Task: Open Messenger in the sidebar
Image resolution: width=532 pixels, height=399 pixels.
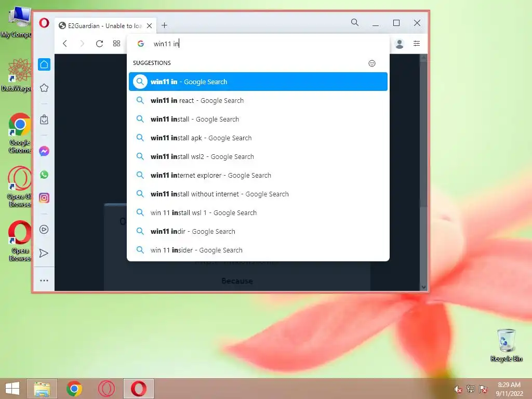Action: tap(44, 151)
